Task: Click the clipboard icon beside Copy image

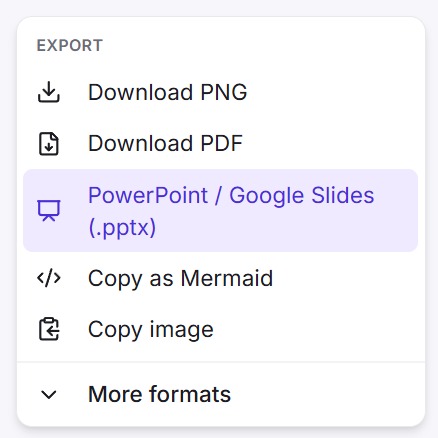Action: [x=49, y=329]
